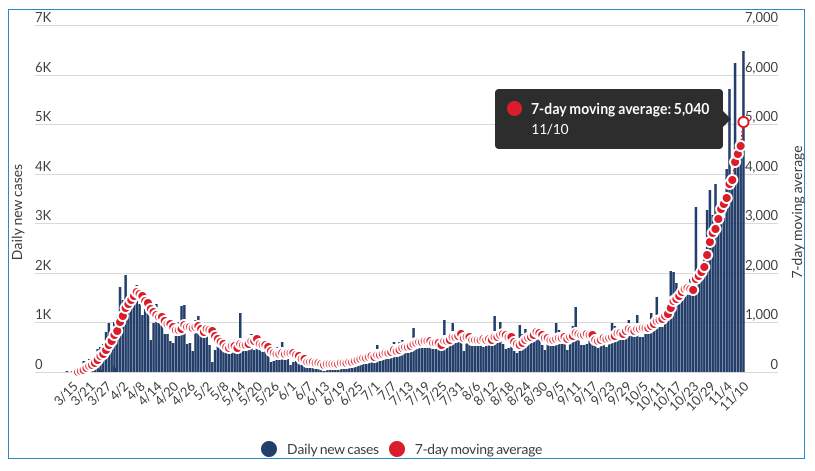Click the tallest daily cases bar near 6.5K
This screenshot has width=815, height=471.
tap(743, 211)
